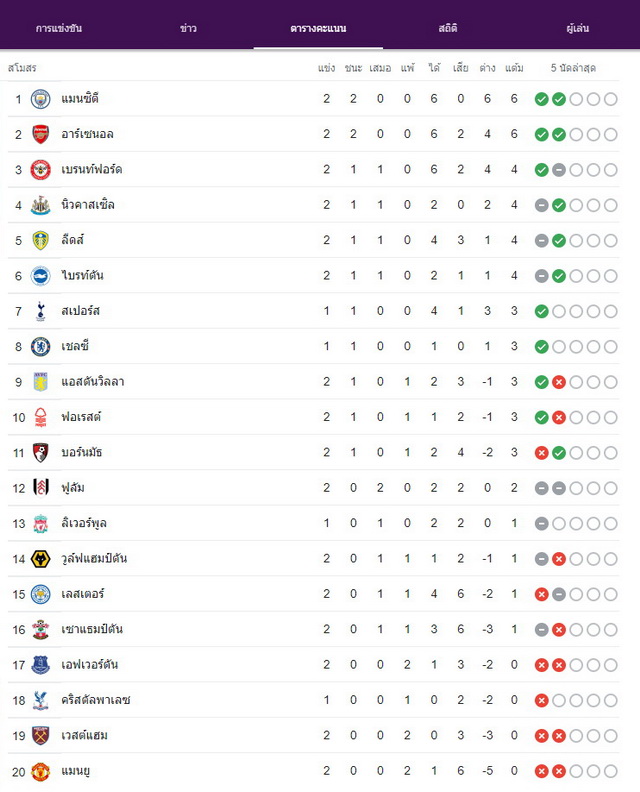The width and height of the screenshot is (640, 792).
Task: Click the Tottenham Spurs cockerel logo
Action: (40, 311)
